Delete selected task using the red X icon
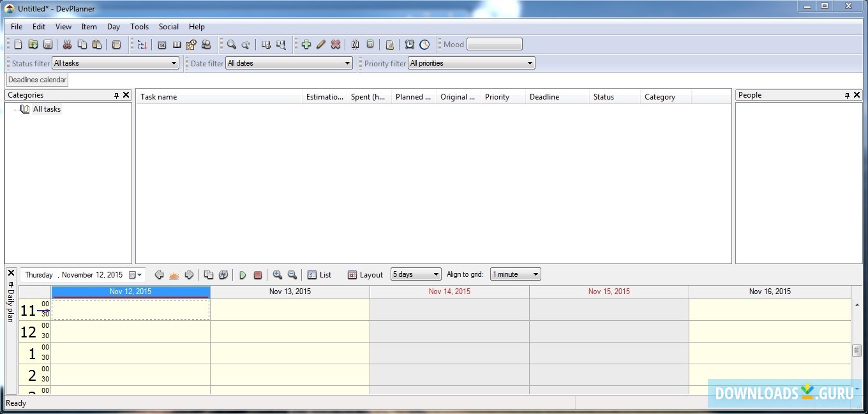868x414 pixels. (x=336, y=44)
